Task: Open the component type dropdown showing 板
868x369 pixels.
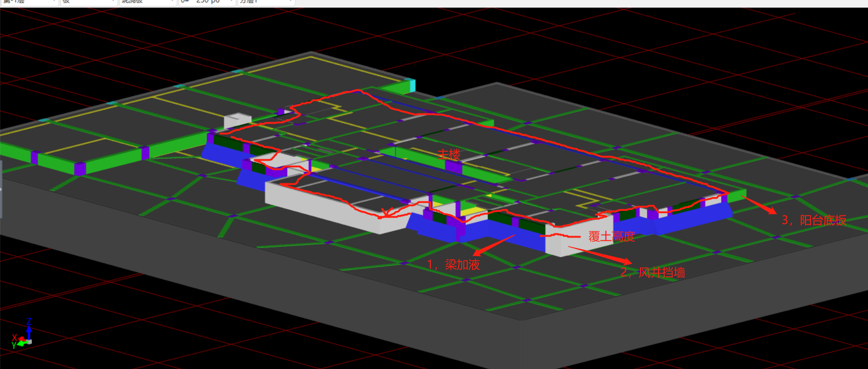Action: 88,2
